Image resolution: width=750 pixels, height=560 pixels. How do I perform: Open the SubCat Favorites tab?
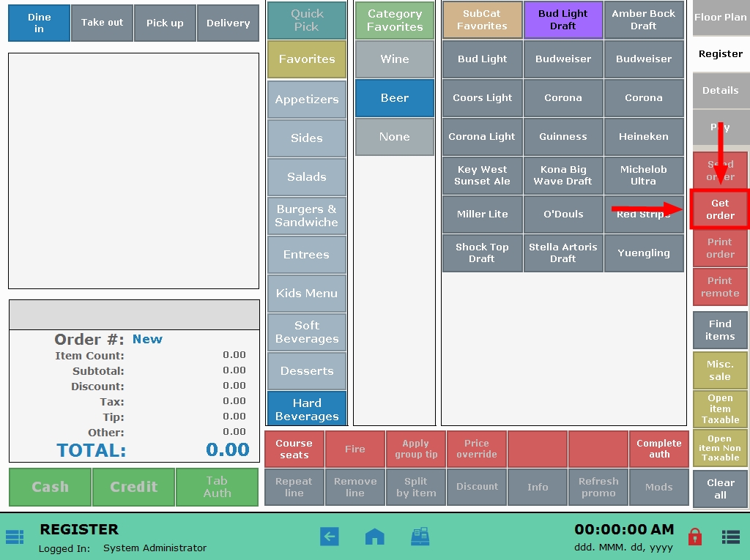point(482,20)
